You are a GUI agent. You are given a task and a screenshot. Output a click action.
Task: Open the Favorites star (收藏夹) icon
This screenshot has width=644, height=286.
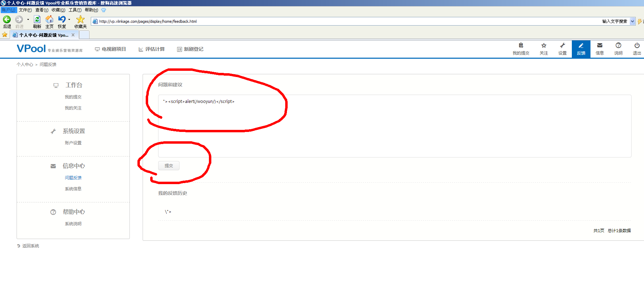click(x=80, y=19)
